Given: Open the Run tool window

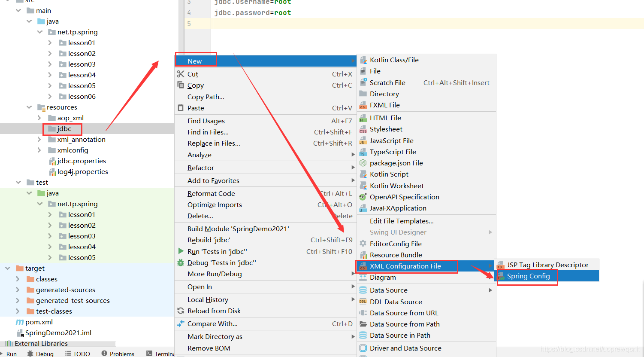Looking at the screenshot, I should coord(9,354).
